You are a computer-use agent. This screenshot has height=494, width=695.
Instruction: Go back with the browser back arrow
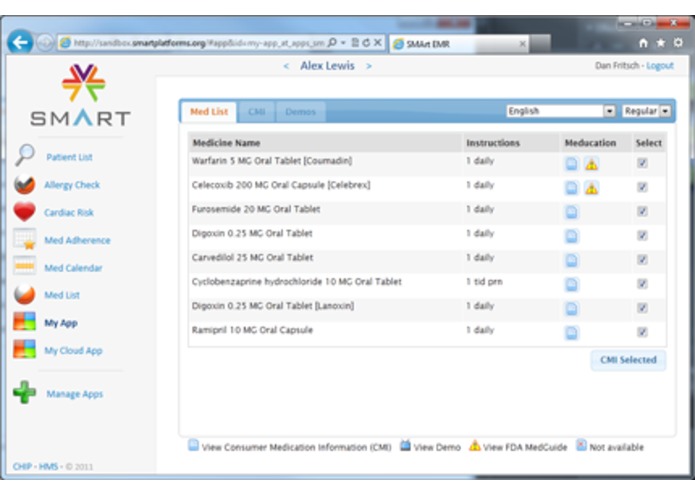coord(20,43)
